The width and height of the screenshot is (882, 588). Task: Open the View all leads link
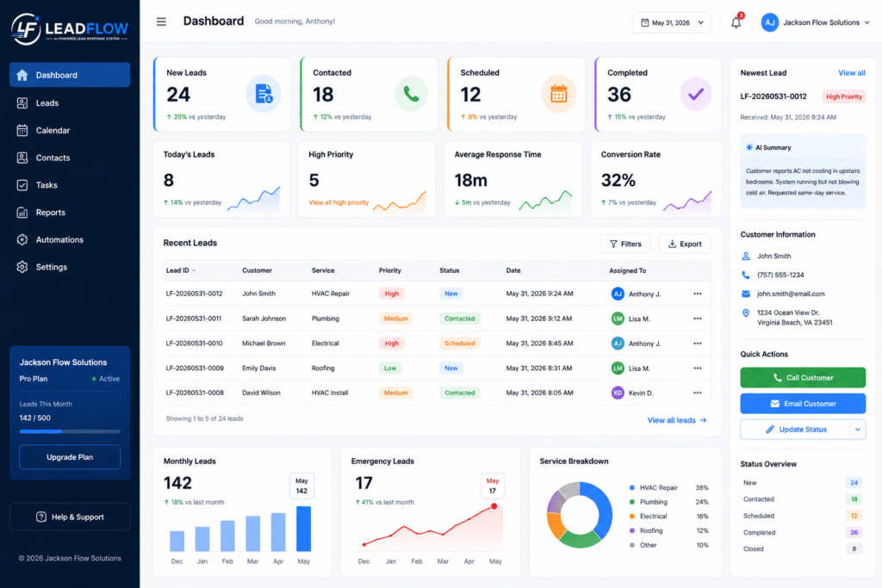point(677,420)
